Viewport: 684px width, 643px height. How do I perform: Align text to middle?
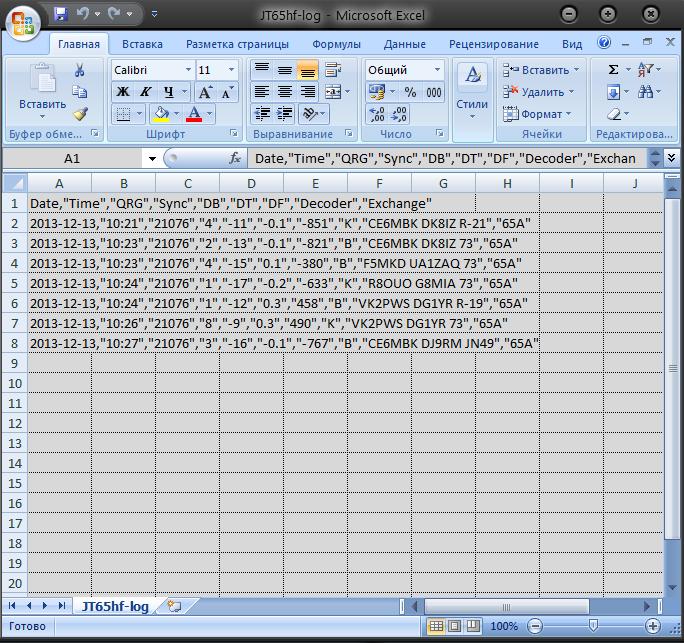(285, 70)
